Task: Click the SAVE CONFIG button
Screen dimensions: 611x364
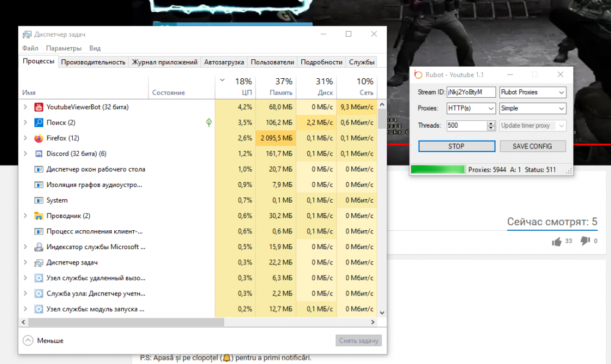Action: coord(532,147)
